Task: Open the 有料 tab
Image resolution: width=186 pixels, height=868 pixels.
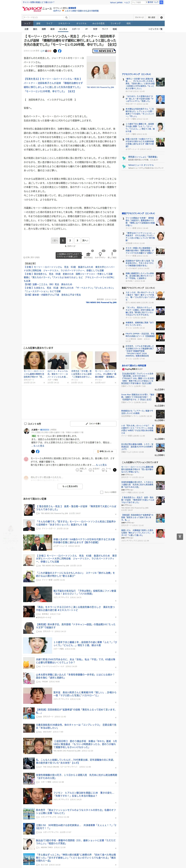Action: tap(128, 24)
